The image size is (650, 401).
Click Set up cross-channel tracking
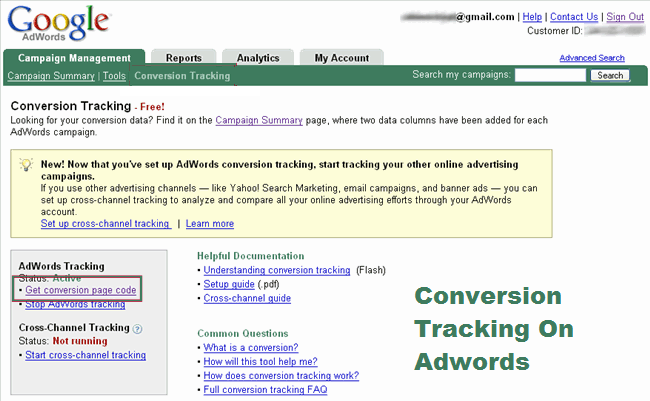click(105, 224)
